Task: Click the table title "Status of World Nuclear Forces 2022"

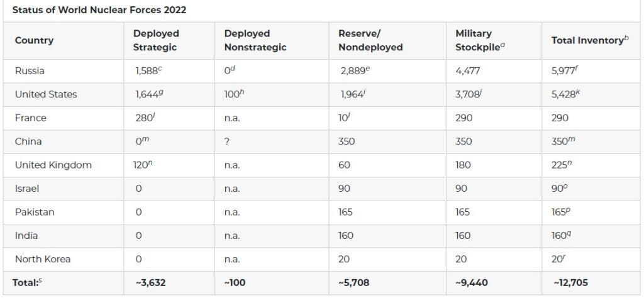Action: click(x=99, y=10)
